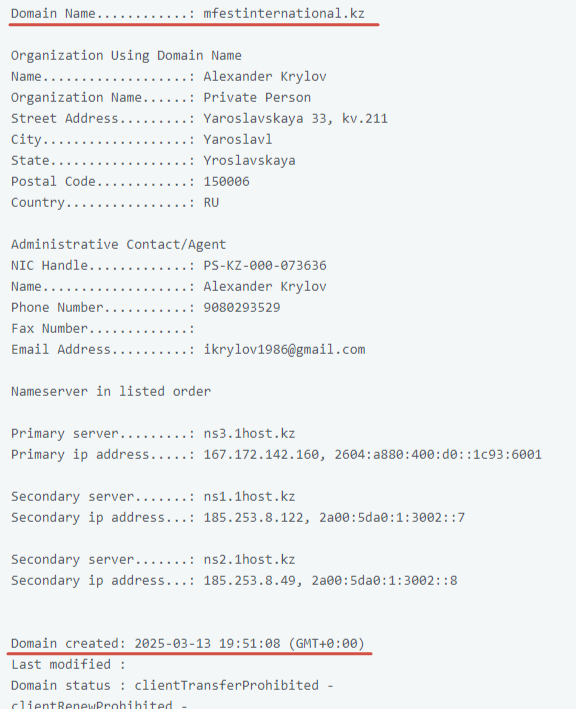Viewport: 576px width, 709px height.
Task: Click the primary server ns3.1host.kz
Action: pos(249,434)
